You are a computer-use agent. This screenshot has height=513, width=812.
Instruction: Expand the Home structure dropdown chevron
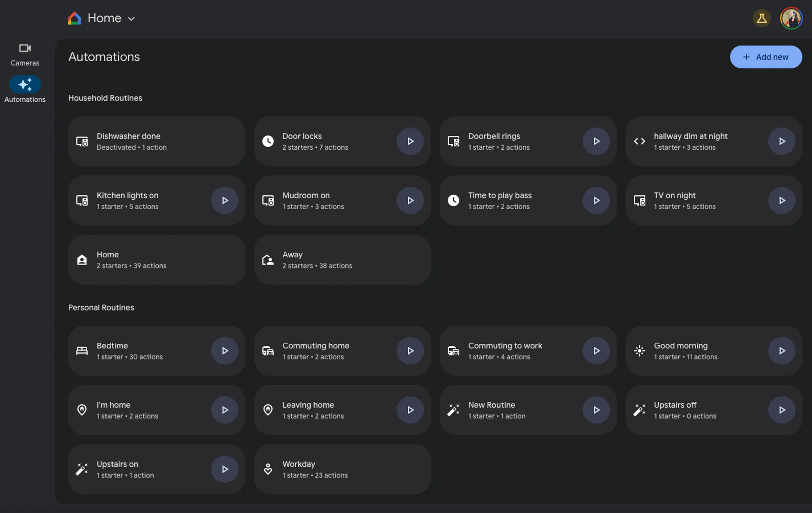pos(132,19)
